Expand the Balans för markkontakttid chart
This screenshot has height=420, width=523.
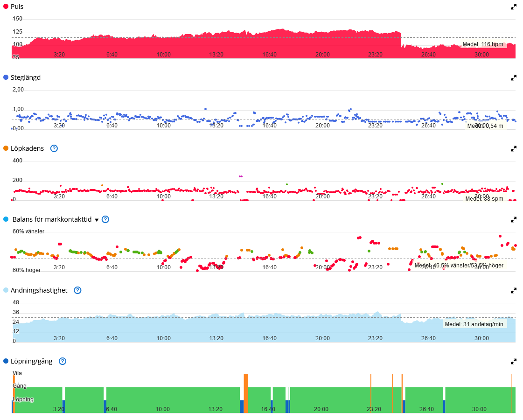(x=514, y=220)
